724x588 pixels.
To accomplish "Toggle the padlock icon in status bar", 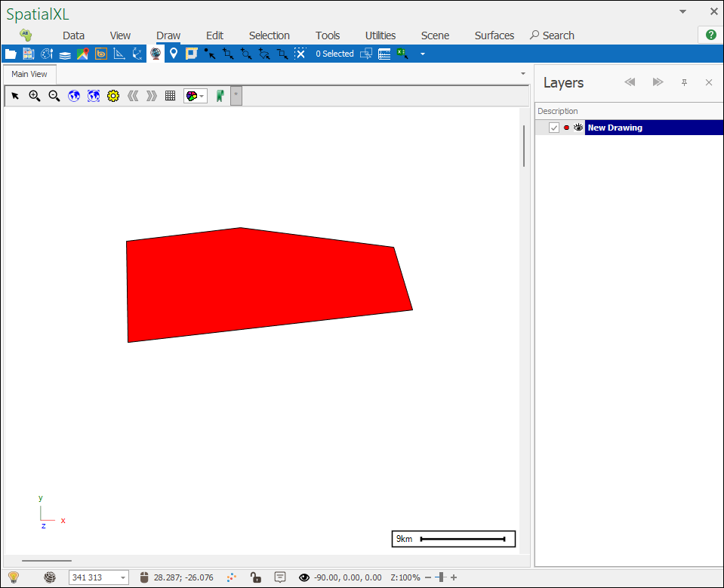I will [256, 577].
